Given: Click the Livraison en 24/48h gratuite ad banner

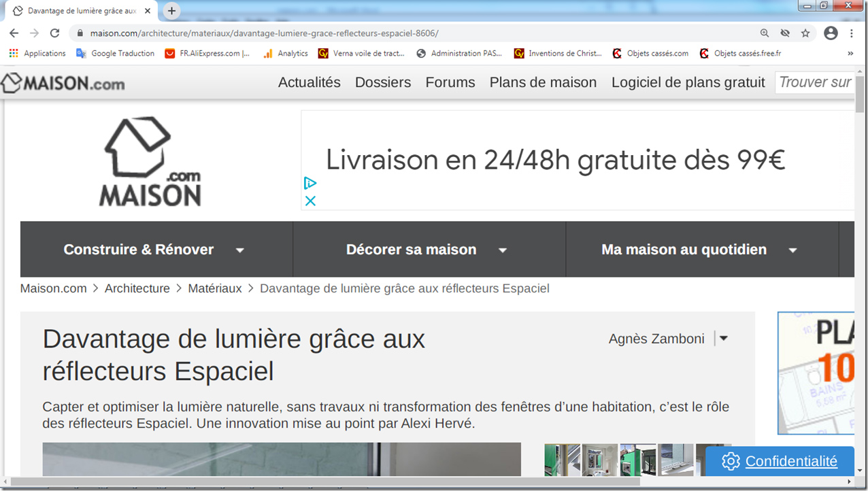Looking at the screenshot, I should [578, 160].
